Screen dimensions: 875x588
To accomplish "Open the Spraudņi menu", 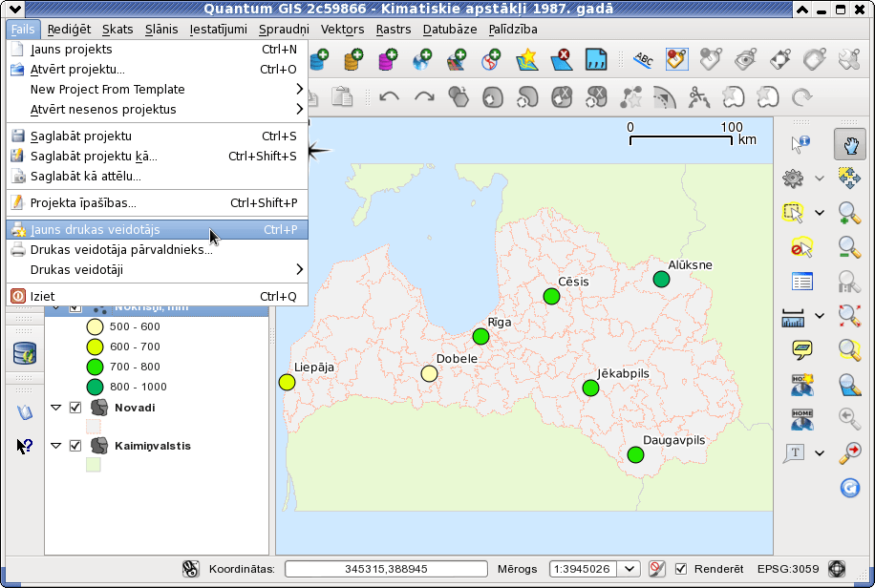I will coord(284,29).
